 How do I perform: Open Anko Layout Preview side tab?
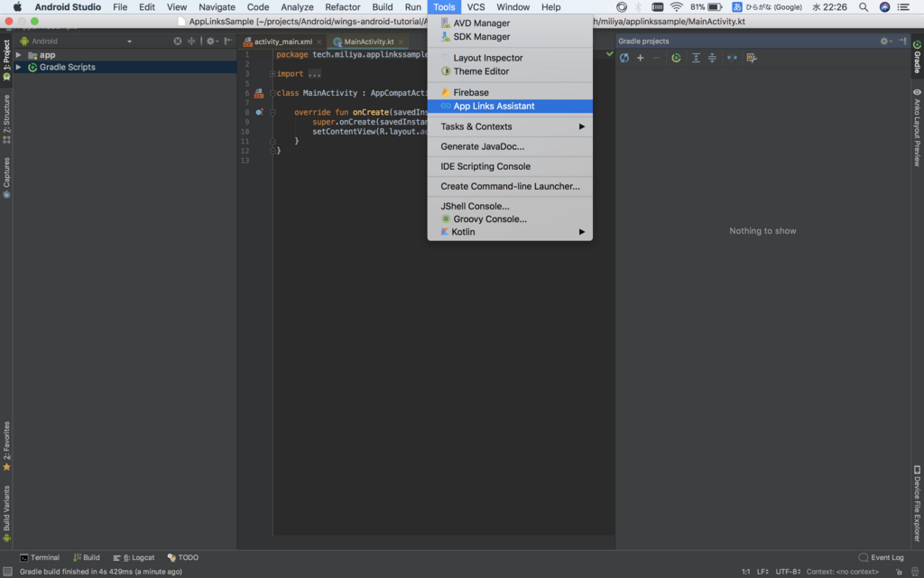click(x=918, y=127)
